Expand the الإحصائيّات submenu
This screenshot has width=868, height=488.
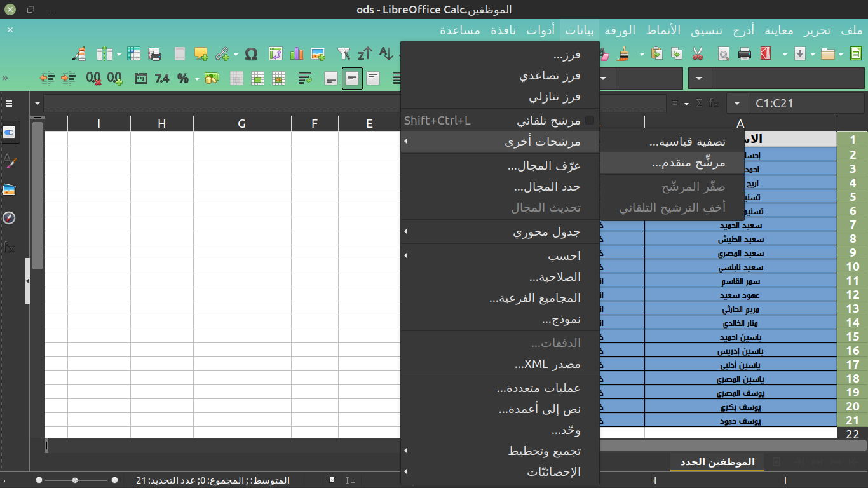coord(553,472)
